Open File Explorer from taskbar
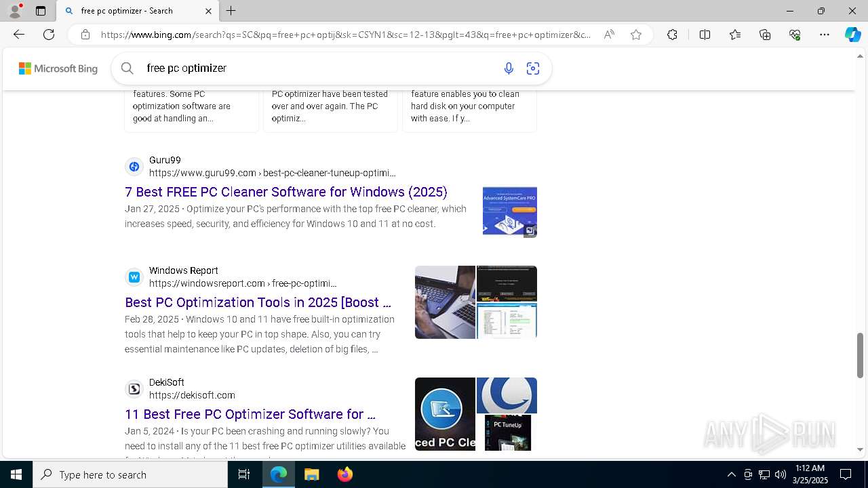 pyautogui.click(x=311, y=474)
